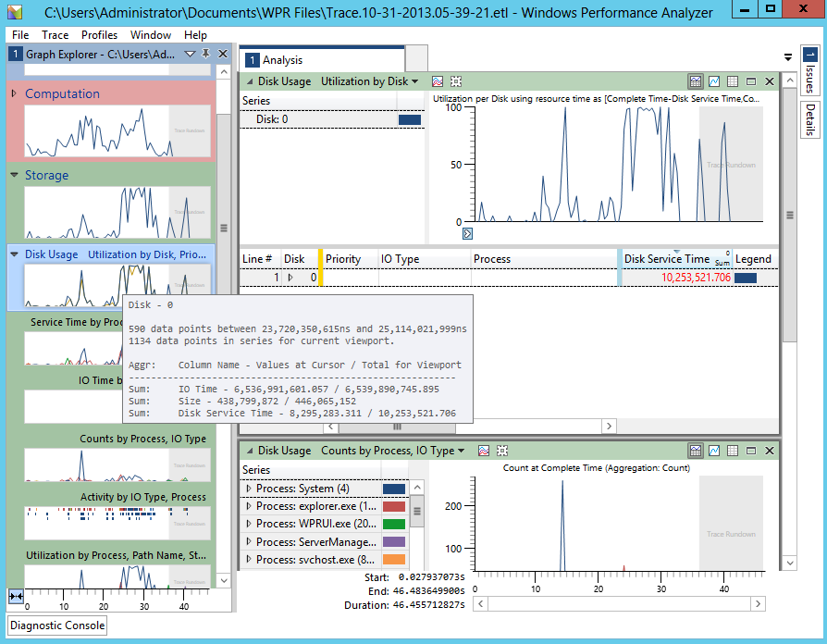Open the Computation graph thumbnail
Screen dimensions: 827x644
pos(117,130)
